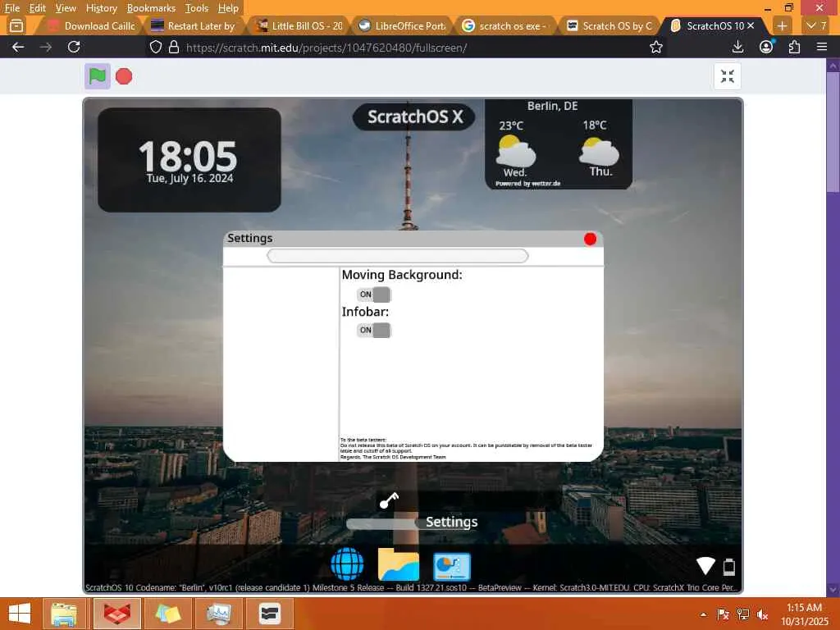Open the Windows Start menu
Image resolution: width=840 pixels, height=630 pixels.
click(20, 614)
